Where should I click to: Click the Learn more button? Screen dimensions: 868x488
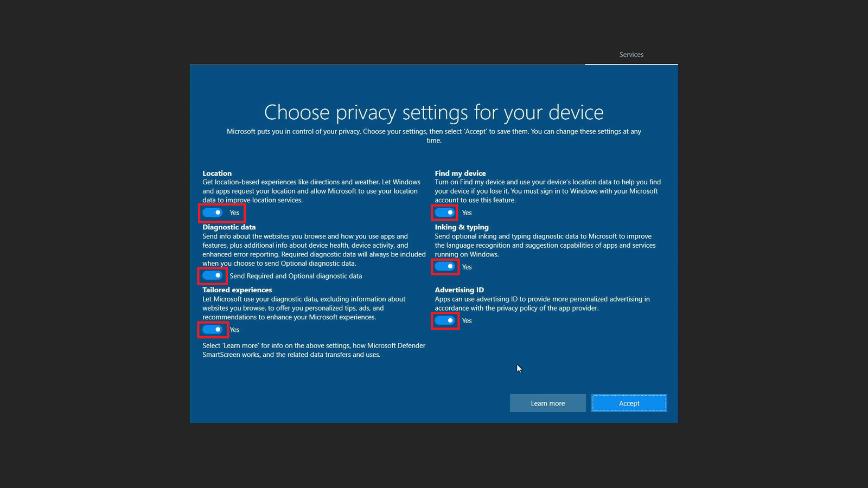pyautogui.click(x=548, y=403)
